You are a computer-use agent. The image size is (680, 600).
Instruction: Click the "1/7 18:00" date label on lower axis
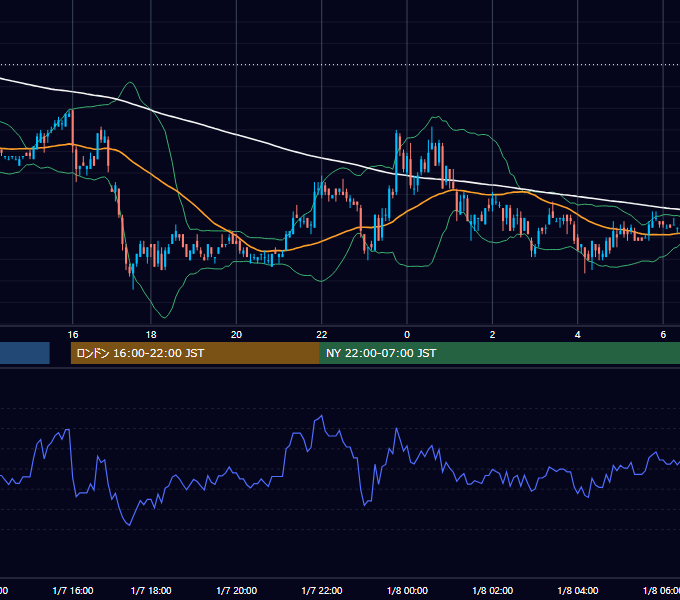[151, 590]
